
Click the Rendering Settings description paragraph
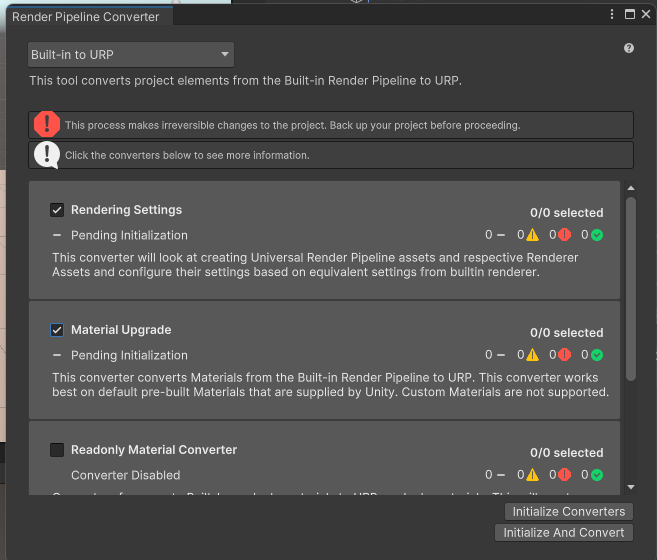pyautogui.click(x=315, y=264)
